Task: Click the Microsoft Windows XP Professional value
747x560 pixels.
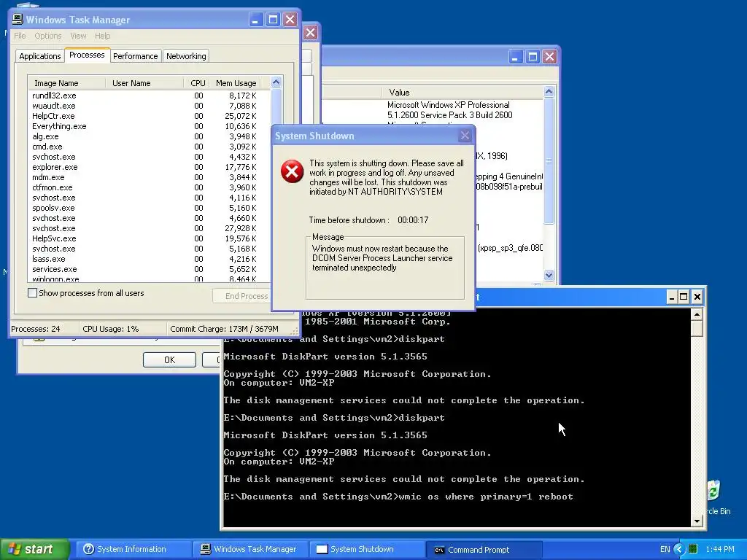Action: [x=449, y=105]
